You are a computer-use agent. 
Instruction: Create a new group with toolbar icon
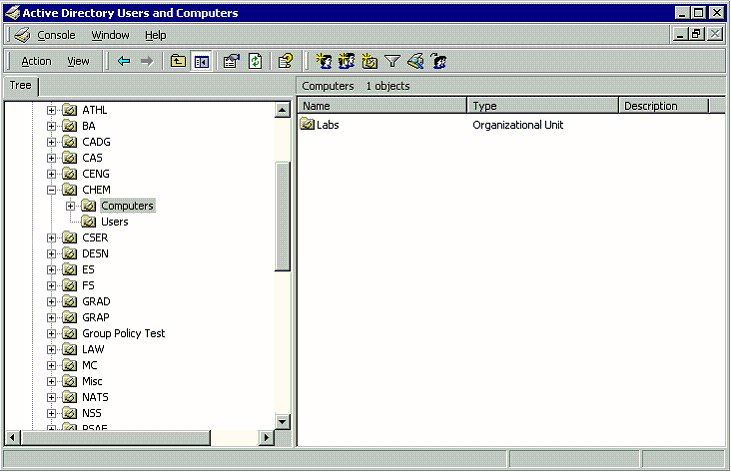pos(346,61)
